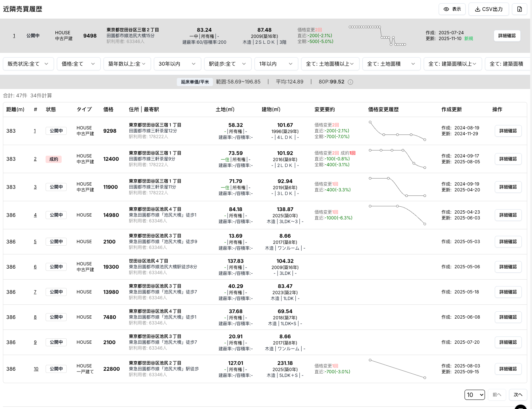Expand the 築年数以上:全 dropdown
The height and width of the screenshot is (409, 532).
coord(127,64)
